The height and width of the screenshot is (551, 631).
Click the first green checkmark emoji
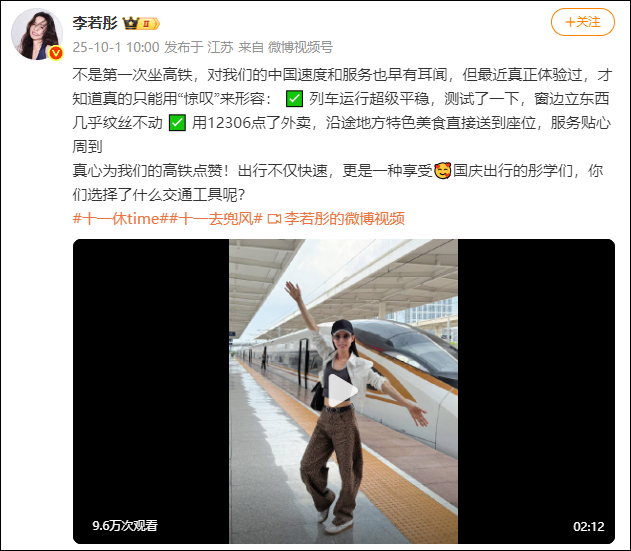[x=294, y=99]
